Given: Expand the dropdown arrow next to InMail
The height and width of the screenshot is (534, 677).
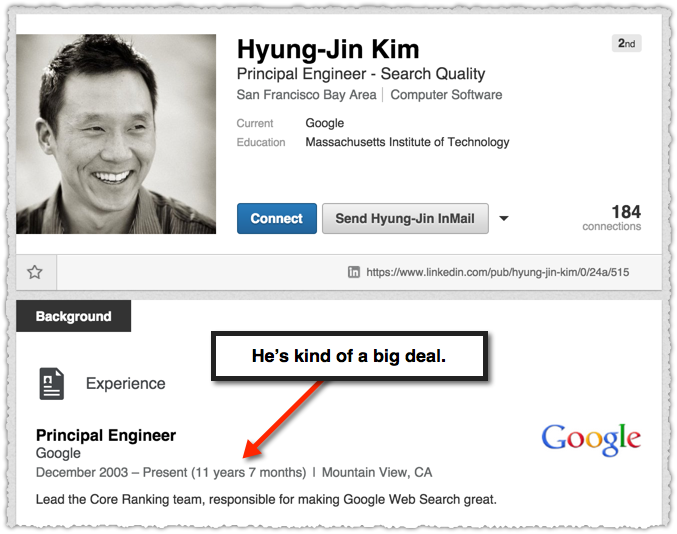Looking at the screenshot, I should (503, 218).
